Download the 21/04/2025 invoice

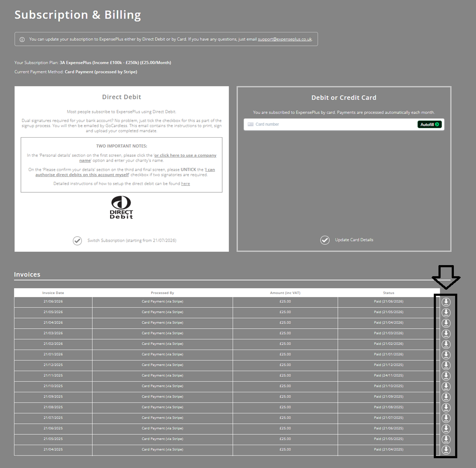[446, 450]
